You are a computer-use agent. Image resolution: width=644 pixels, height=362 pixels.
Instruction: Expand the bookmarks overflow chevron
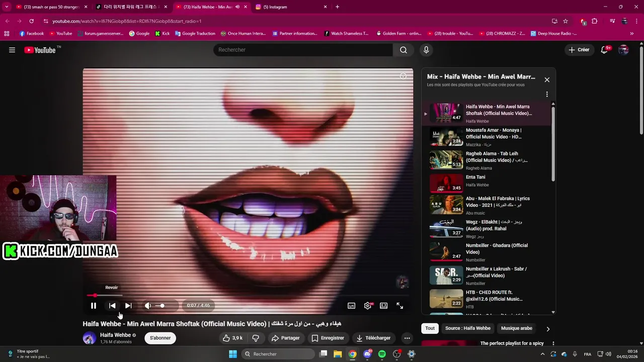click(x=632, y=34)
